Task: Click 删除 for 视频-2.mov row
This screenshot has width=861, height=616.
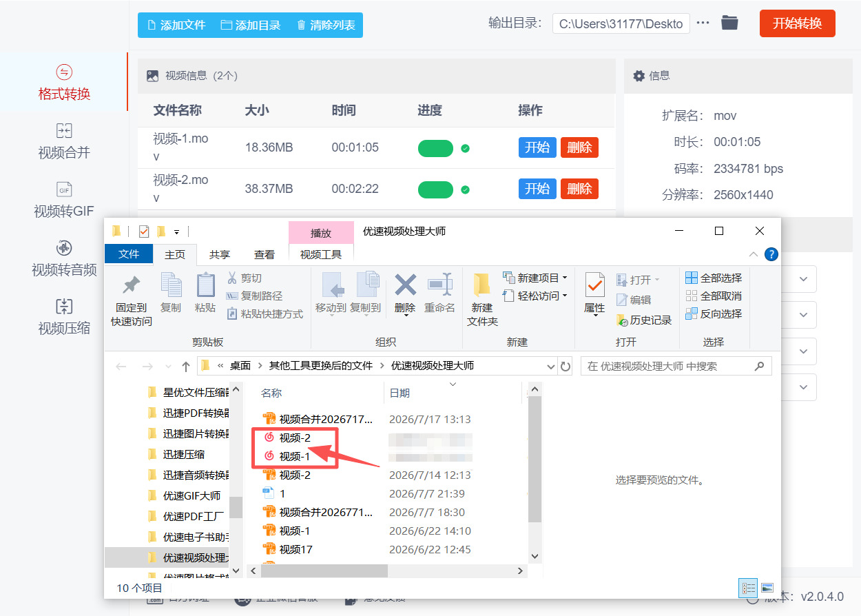Action: click(x=579, y=189)
